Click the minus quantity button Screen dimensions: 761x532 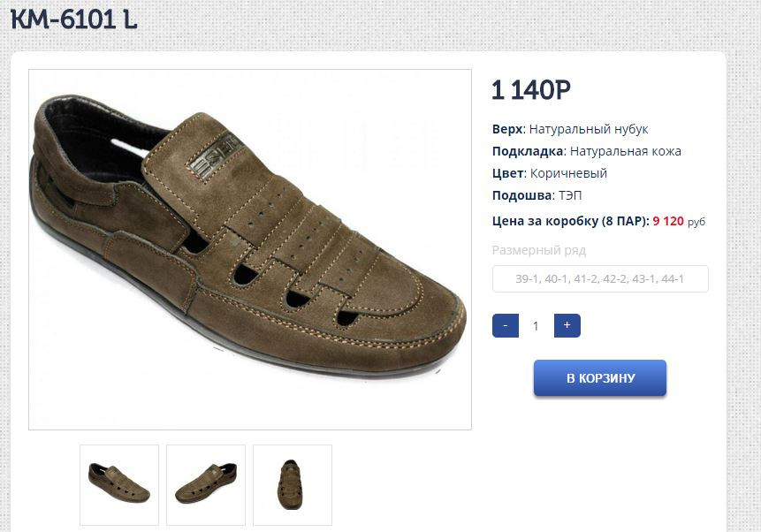click(505, 326)
